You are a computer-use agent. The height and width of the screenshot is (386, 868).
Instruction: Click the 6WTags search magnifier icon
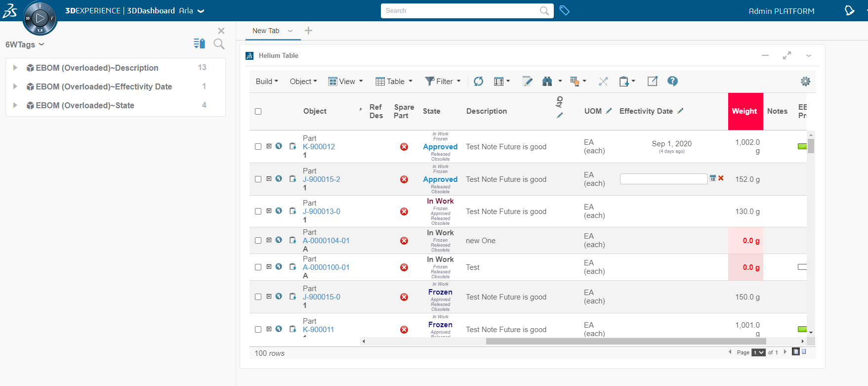click(x=219, y=44)
